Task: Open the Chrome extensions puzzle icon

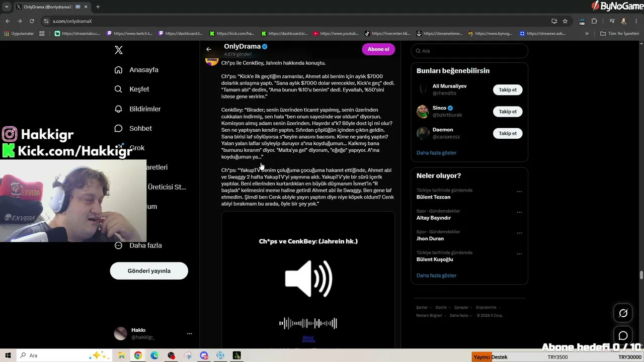Action: click(x=594, y=21)
